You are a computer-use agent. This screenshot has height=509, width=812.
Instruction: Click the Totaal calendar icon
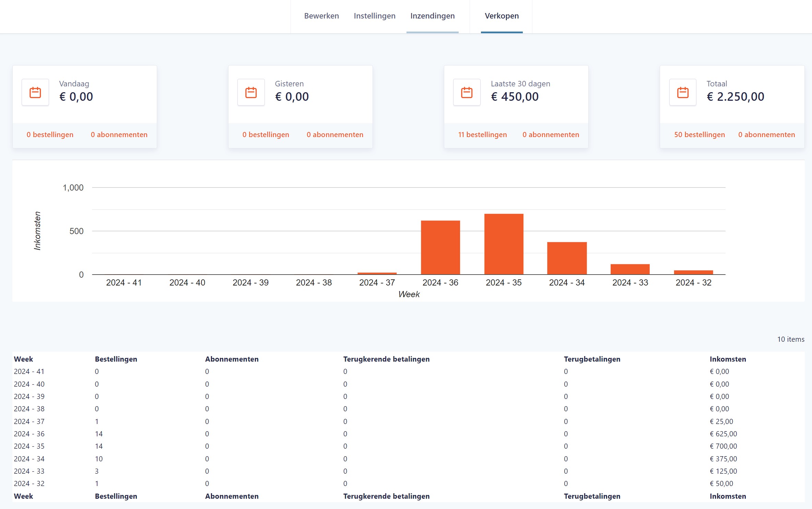pos(683,93)
